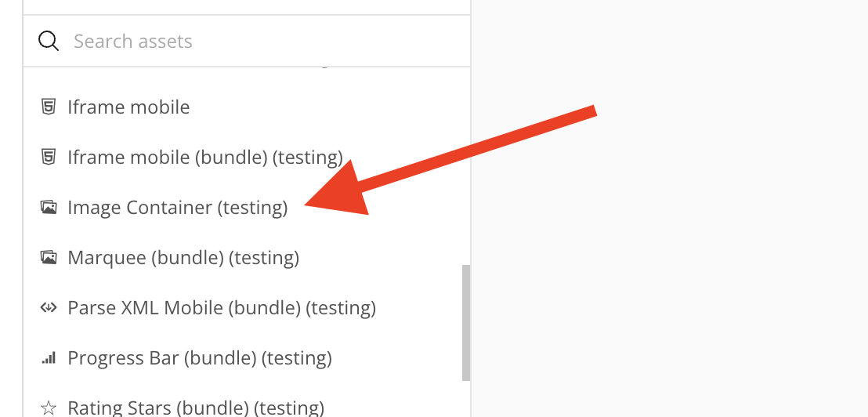The height and width of the screenshot is (417, 868).
Task: Click the magnifying glass search icon
Action: [x=49, y=42]
